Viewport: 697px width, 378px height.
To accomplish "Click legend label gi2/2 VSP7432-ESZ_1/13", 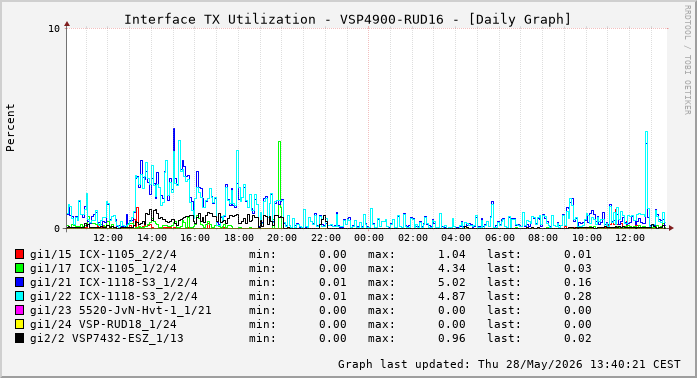I will [107, 338].
